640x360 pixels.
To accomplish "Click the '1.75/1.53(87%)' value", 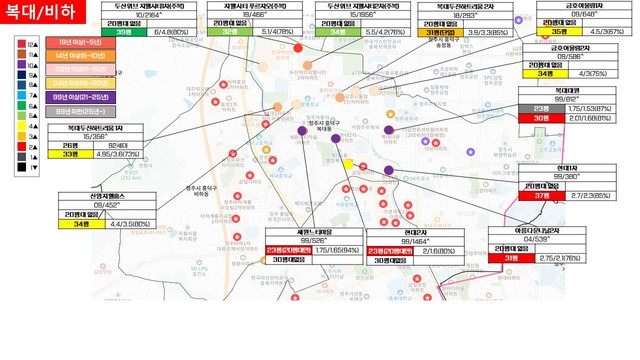I will 590,109.
